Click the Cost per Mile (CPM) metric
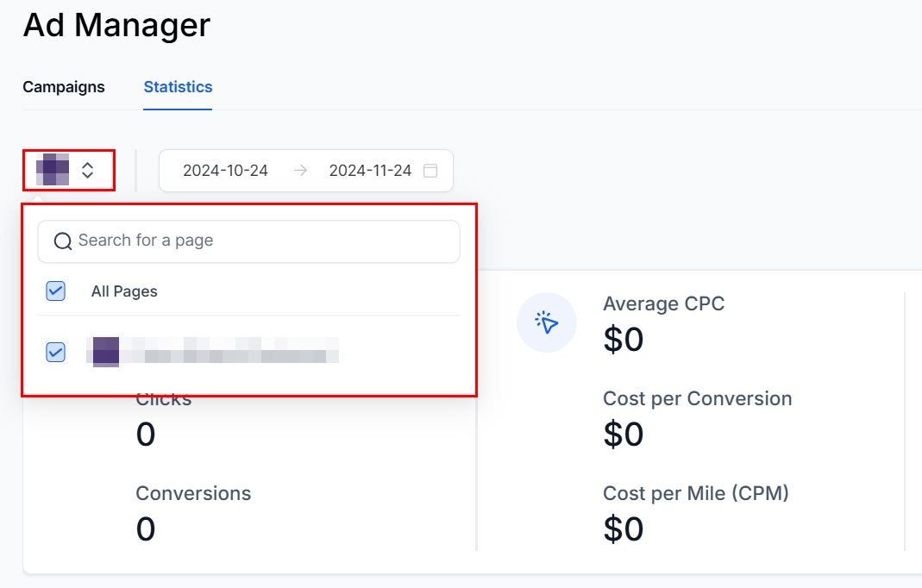Image resolution: width=922 pixels, height=588 pixels. (695, 494)
